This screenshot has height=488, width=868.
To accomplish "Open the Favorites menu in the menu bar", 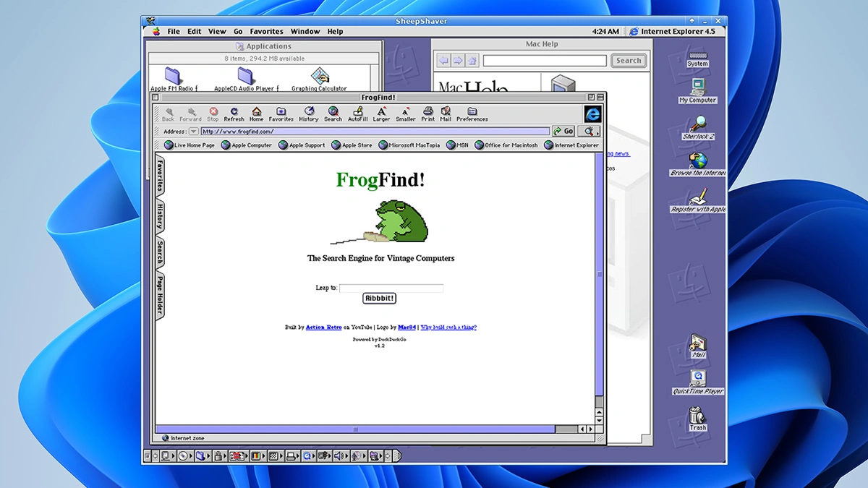I will pyautogui.click(x=266, y=32).
